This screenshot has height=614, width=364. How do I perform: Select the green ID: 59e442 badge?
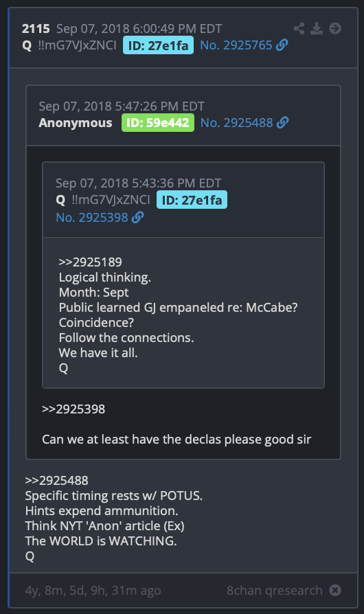(158, 122)
